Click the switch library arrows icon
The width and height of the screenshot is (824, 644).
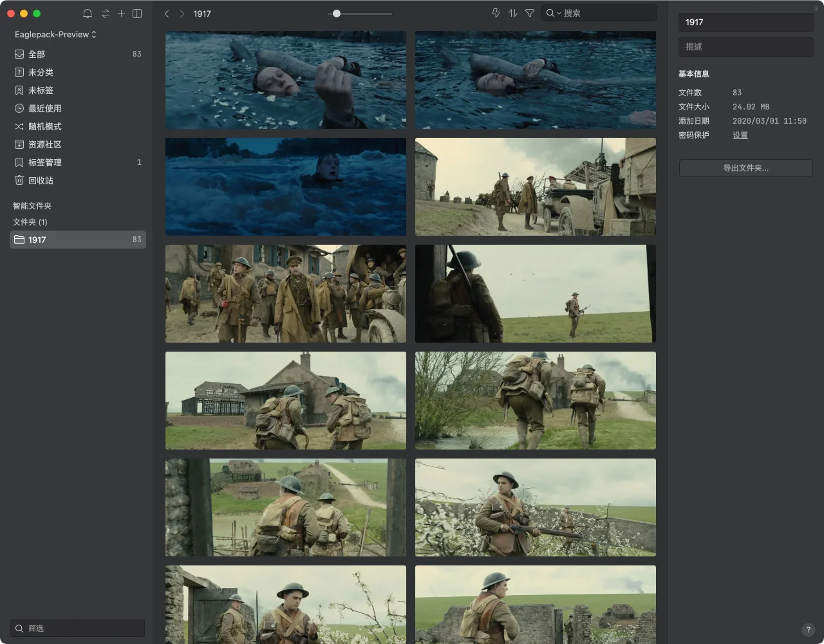[x=105, y=14]
